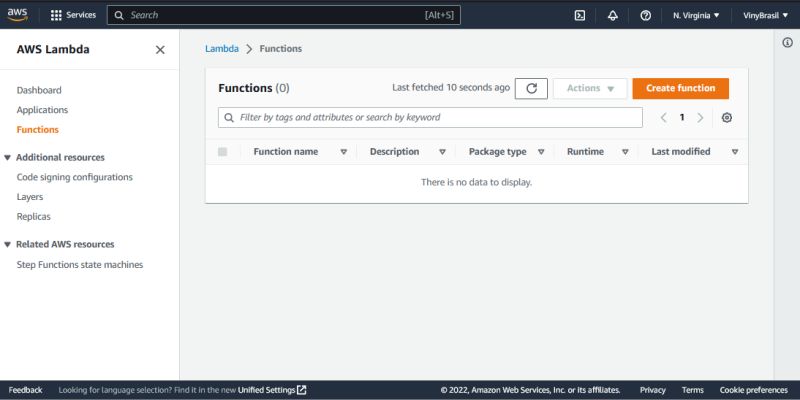Open Code signing configurations
Image resolution: width=800 pixels, height=400 pixels.
point(74,177)
